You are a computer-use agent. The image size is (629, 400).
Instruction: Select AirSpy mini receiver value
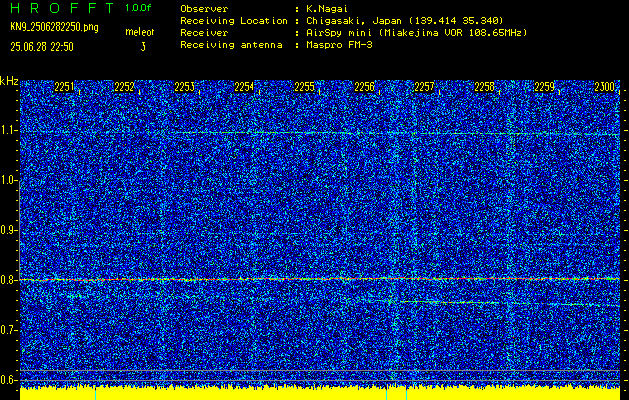[416, 33]
